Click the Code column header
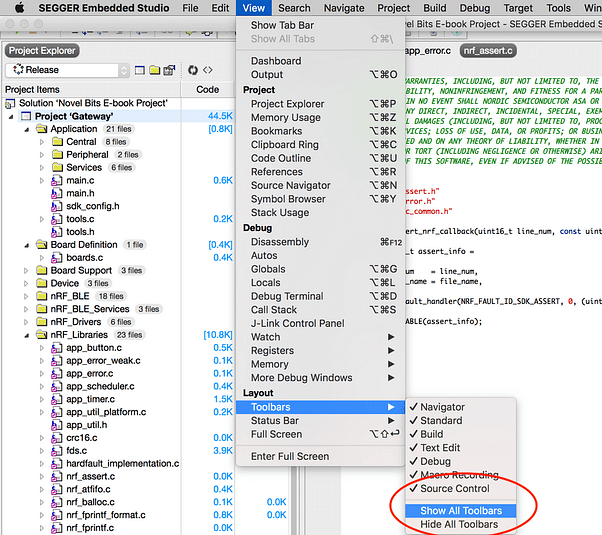 click(207, 89)
